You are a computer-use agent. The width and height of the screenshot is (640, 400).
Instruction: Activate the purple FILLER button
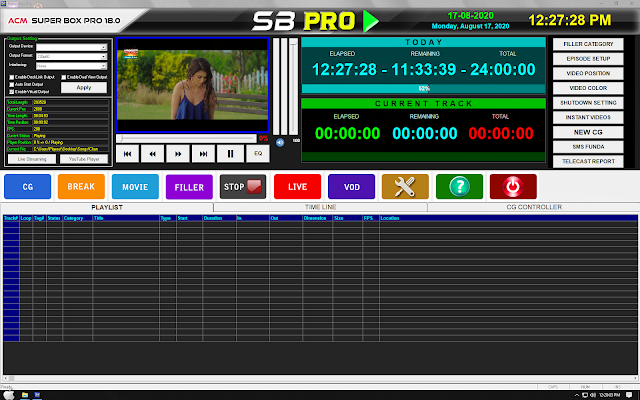pyautogui.click(x=189, y=187)
